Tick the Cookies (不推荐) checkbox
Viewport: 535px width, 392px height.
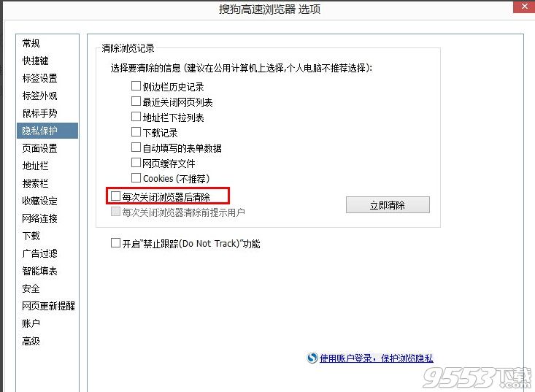coord(136,177)
